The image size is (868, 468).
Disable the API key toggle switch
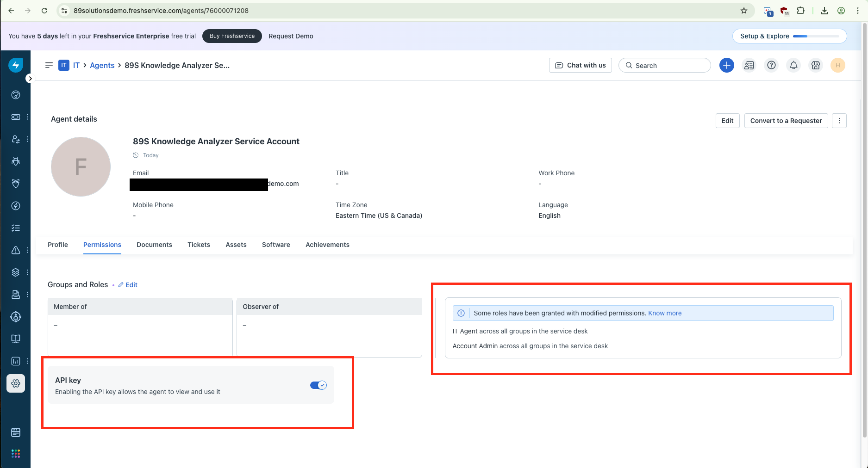pyautogui.click(x=318, y=385)
